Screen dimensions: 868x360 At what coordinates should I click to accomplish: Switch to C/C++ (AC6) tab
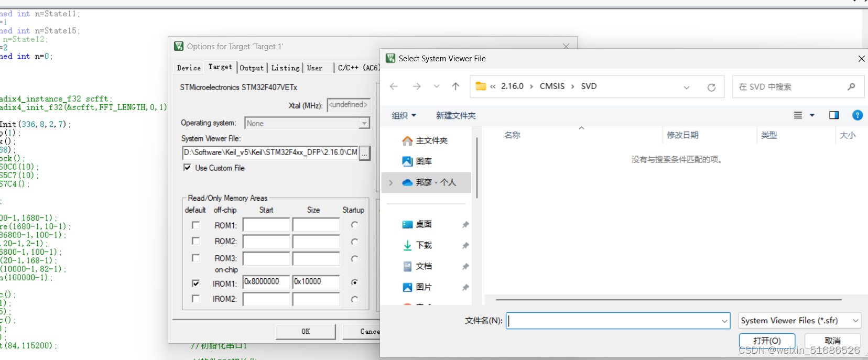(x=358, y=68)
